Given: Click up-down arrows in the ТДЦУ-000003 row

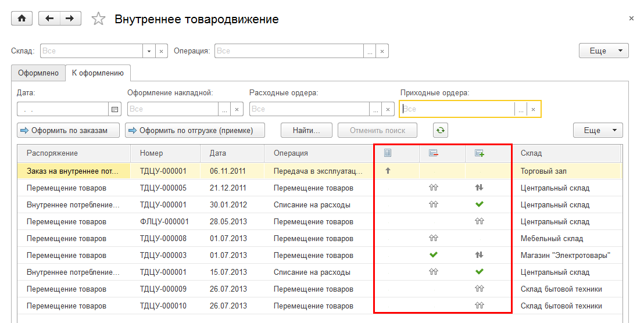Looking at the screenshot, I should (480, 255).
